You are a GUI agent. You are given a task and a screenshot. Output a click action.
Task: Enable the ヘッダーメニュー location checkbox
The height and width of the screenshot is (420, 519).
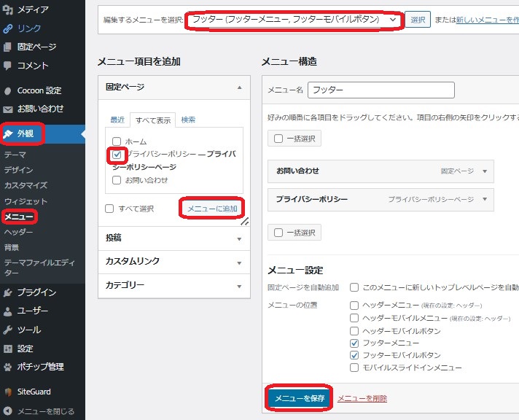tap(354, 306)
